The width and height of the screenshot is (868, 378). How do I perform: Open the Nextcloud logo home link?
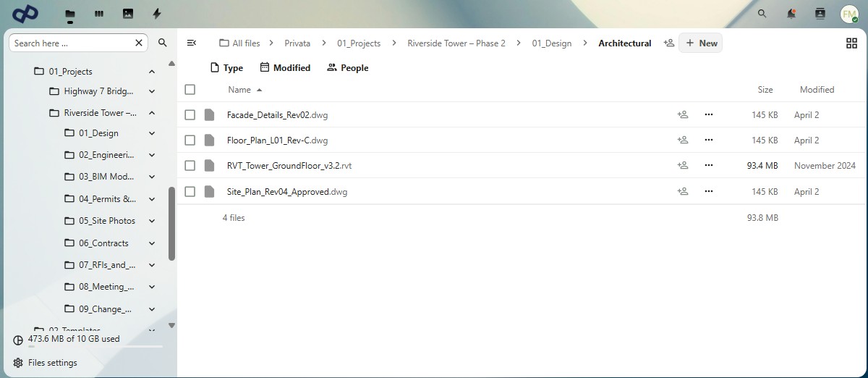click(x=25, y=13)
